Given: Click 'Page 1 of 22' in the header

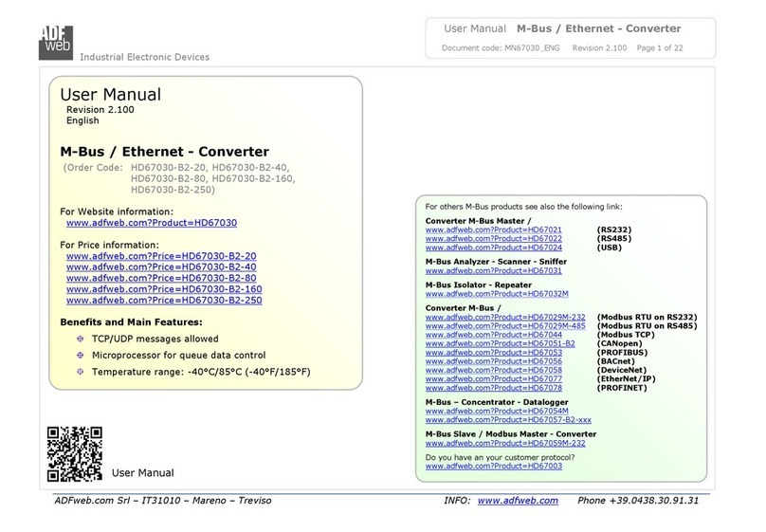Looking at the screenshot, I should pyautogui.click(x=660, y=48).
